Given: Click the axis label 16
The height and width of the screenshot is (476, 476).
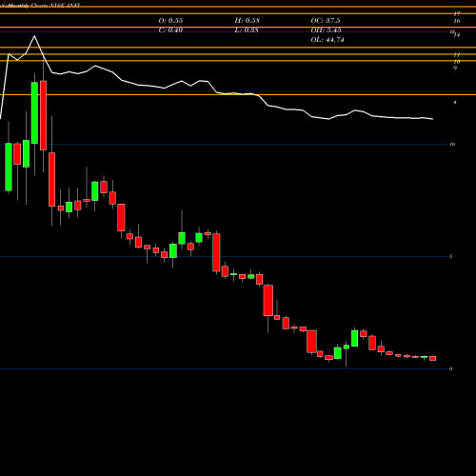Looking at the screenshot, I should (x=457, y=21).
